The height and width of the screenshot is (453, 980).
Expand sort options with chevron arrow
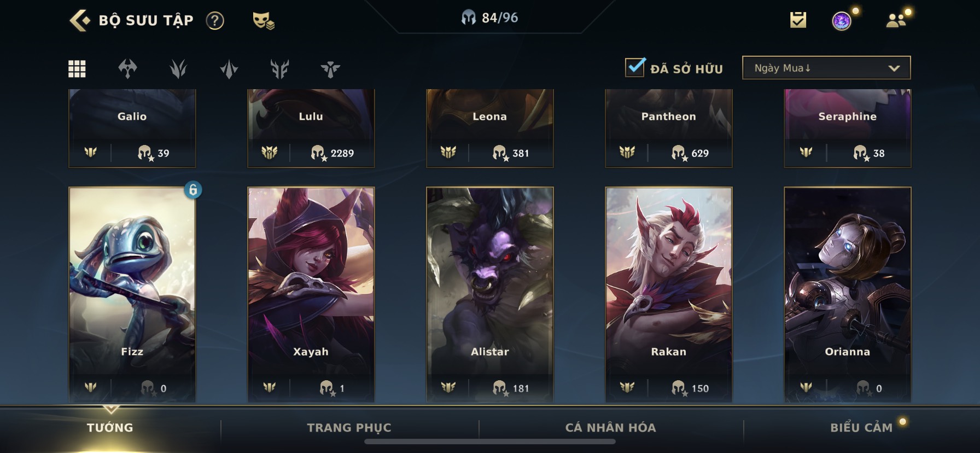(894, 68)
